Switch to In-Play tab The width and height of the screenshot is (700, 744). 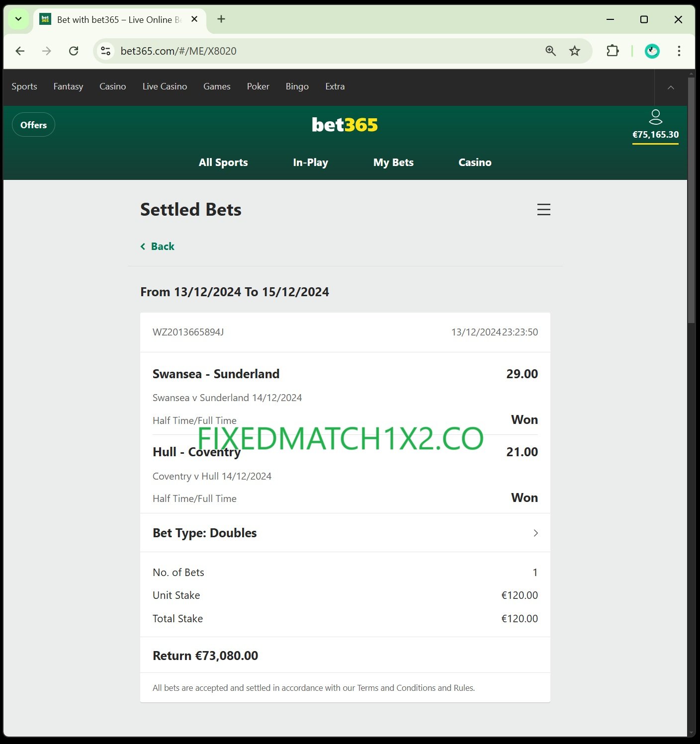pos(311,163)
